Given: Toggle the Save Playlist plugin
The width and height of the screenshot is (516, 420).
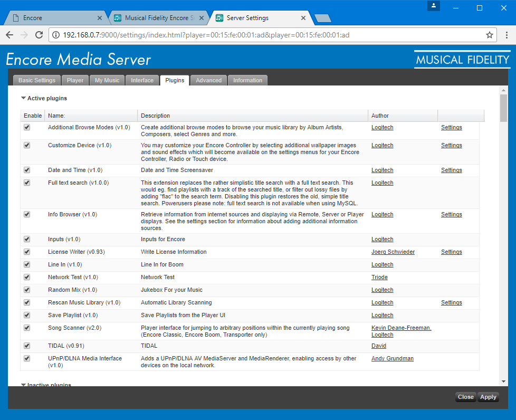Looking at the screenshot, I should pos(27,315).
